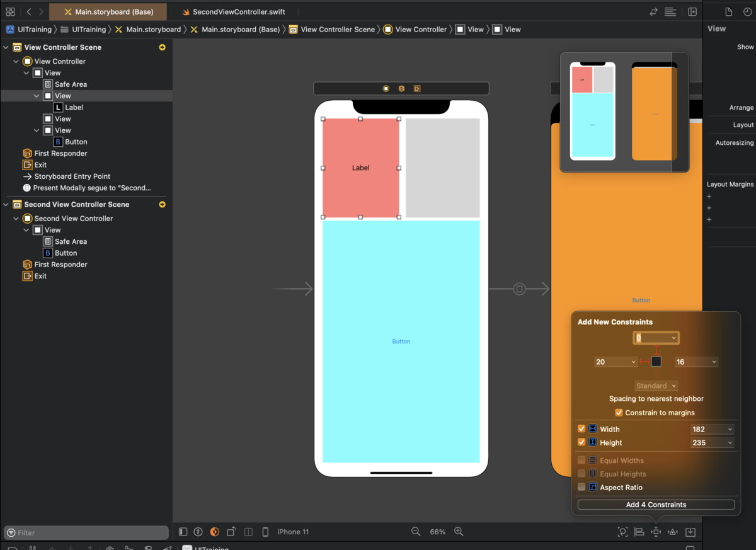Click the View Controller dock icon above scene

tap(386, 89)
